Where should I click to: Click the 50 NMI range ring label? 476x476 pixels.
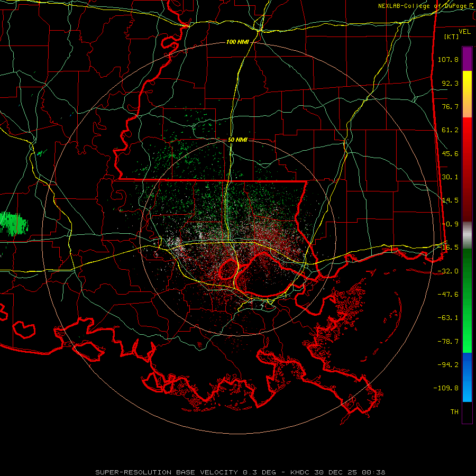click(x=237, y=140)
